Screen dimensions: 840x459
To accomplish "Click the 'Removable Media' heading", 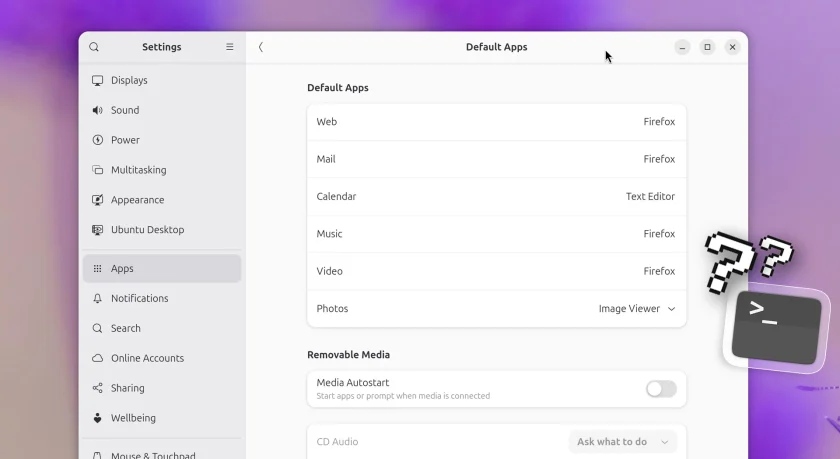I will [x=348, y=355].
